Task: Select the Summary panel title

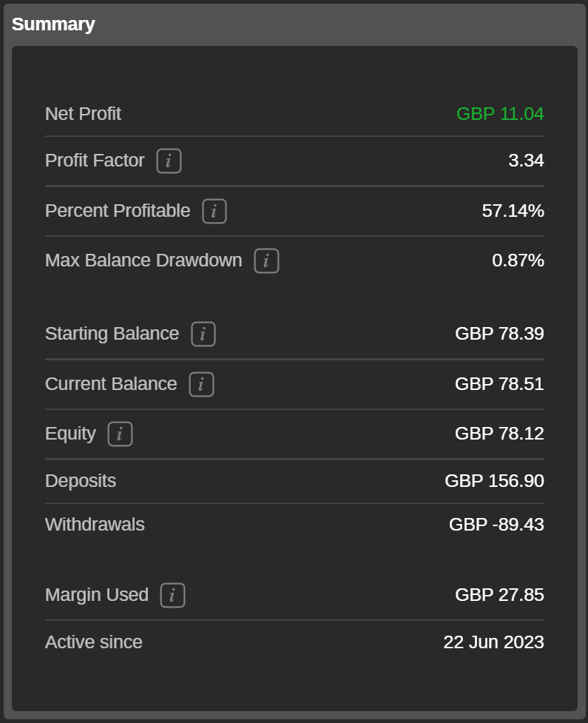Action: [x=53, y=24]
